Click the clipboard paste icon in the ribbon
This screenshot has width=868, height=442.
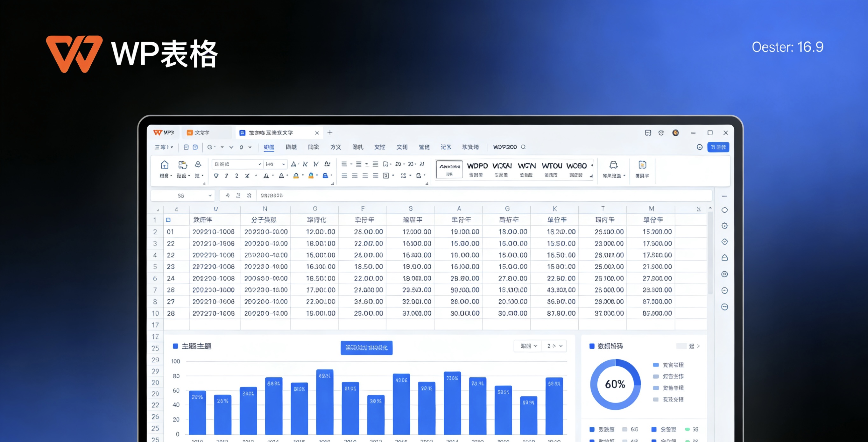pos(183,165)
